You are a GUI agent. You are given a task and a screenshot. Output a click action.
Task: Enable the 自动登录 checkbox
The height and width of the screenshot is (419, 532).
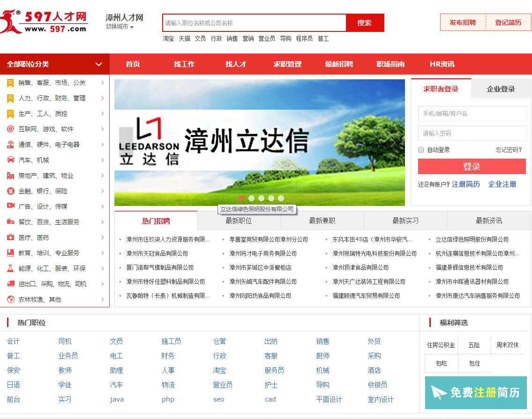click(x=421, y=150)
